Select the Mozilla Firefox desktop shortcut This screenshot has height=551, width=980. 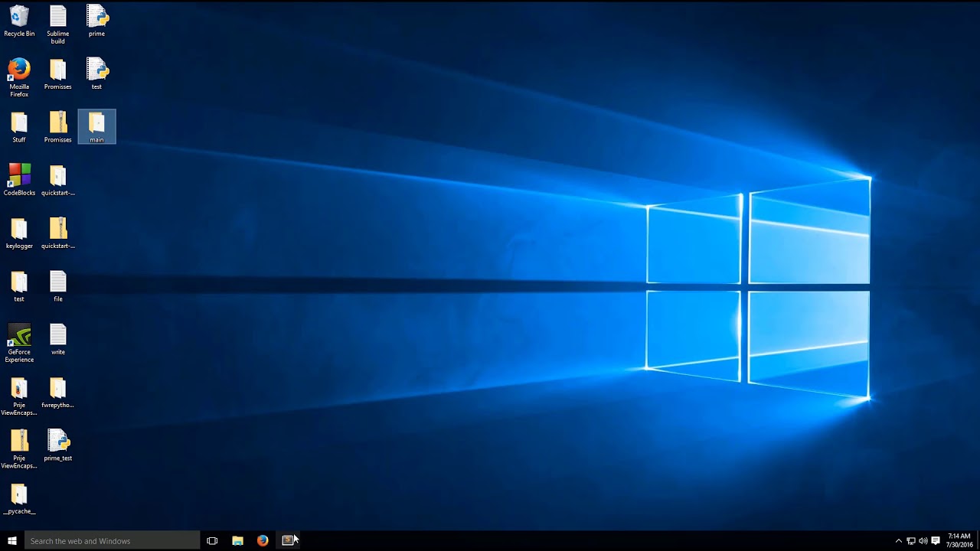tap(19, 77)
